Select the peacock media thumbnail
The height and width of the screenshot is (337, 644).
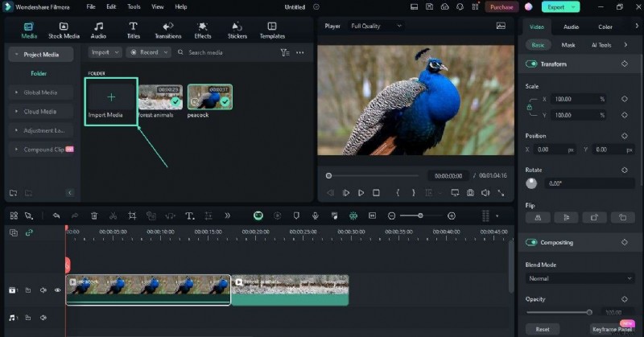(210, 97)
